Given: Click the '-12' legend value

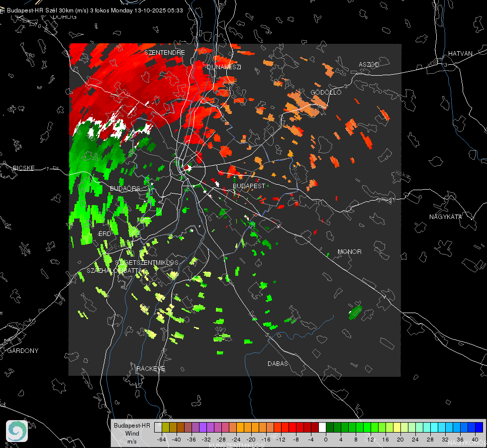Looking at the screenshot, I should 281,440.
